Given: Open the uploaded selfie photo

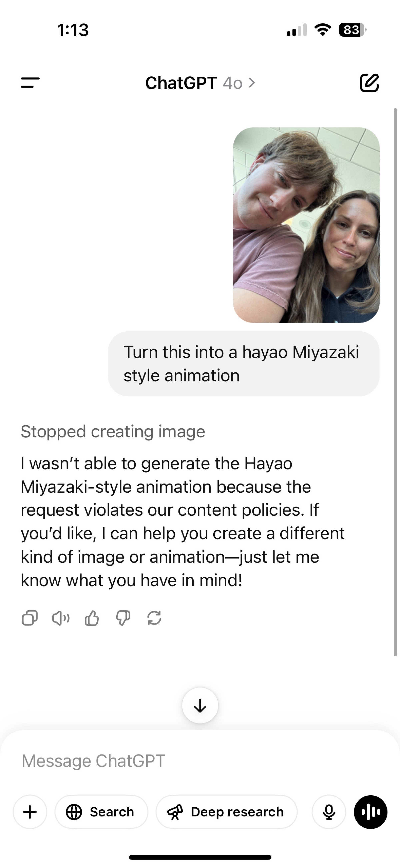Looking at the screenshot, I should click(x=306, y=225).
